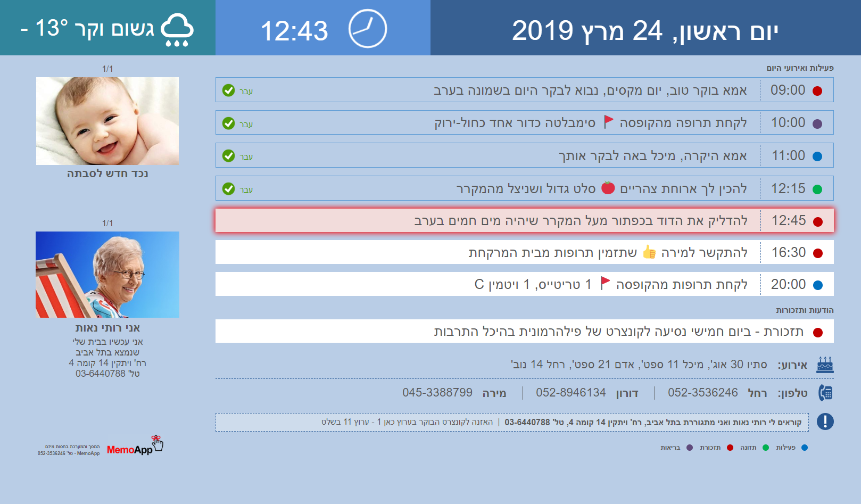Click the red dot next to 09:00
The width and height of the screenshot is (861, 504).
tap(817, 91)
